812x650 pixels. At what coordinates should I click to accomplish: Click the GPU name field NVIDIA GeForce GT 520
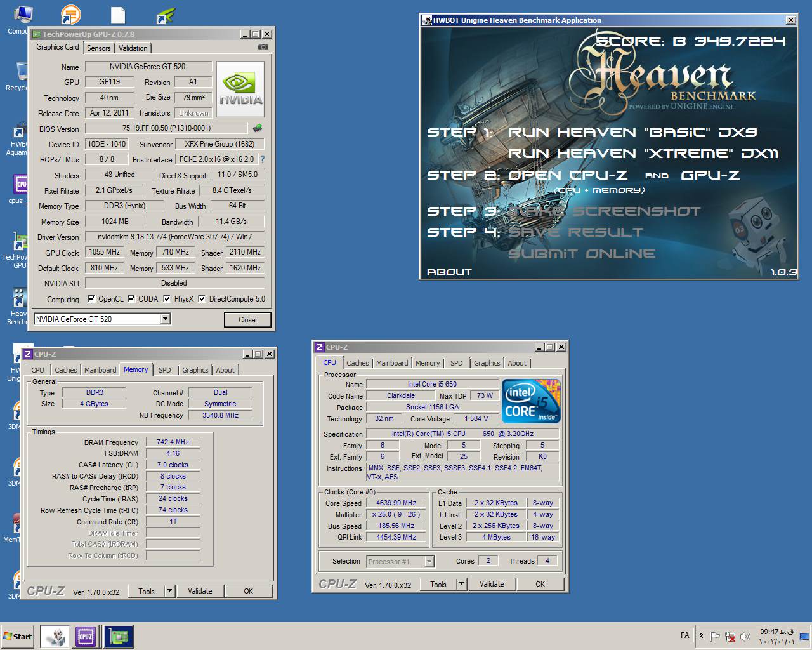pos(148,66)
